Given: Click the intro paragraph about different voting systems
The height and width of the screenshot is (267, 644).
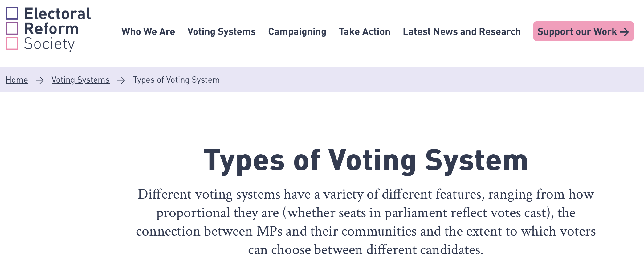Looking at the screenshot, I should pos(366,222).
